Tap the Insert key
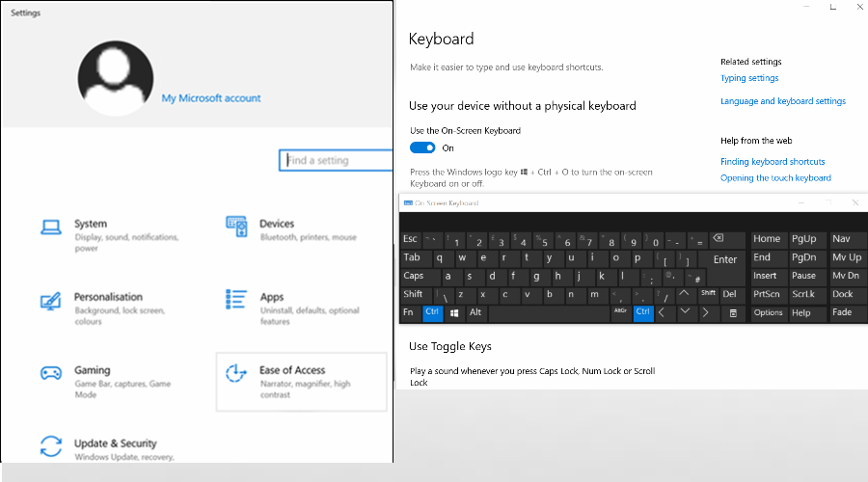Screen dimensions: 868x482 pos(768,276)
